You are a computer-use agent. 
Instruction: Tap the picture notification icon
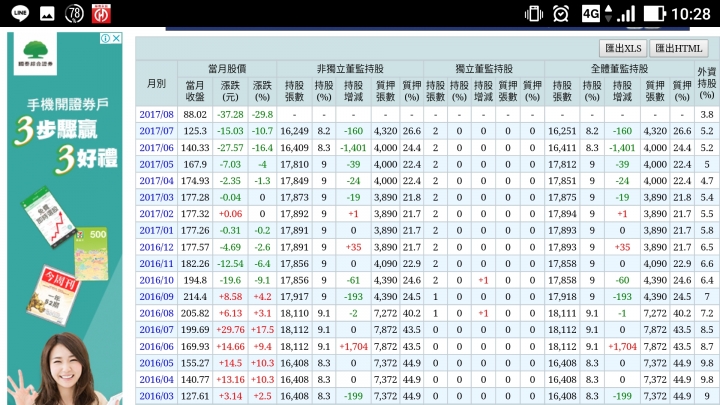pos(47,14)
